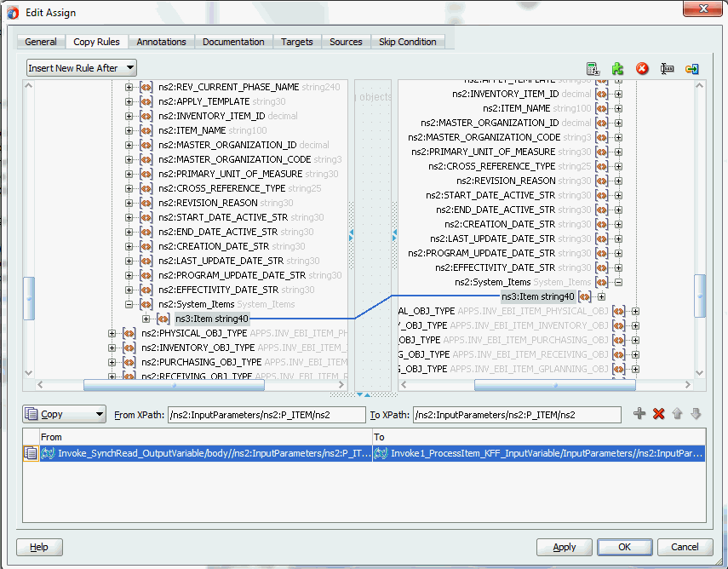728x569 pixels.
Task: Click right tree horizontal scrollbar thumb
Action: coord(555,385)
